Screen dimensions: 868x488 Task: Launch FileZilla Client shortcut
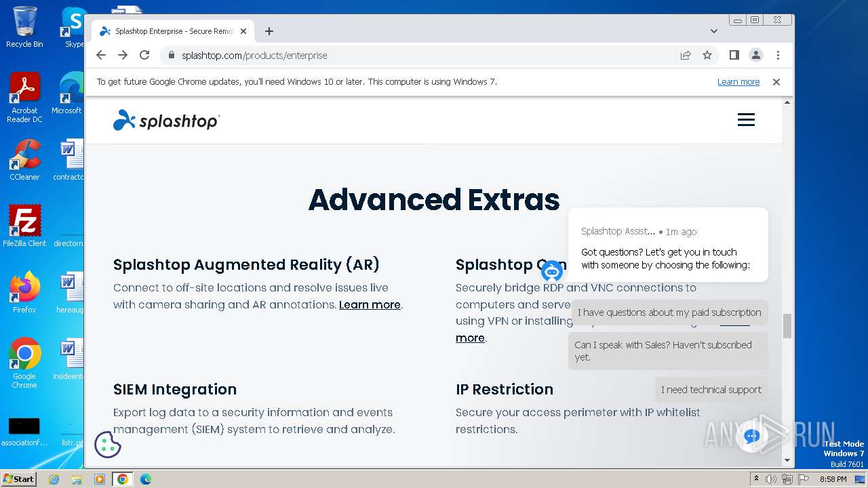click(24, 226)
